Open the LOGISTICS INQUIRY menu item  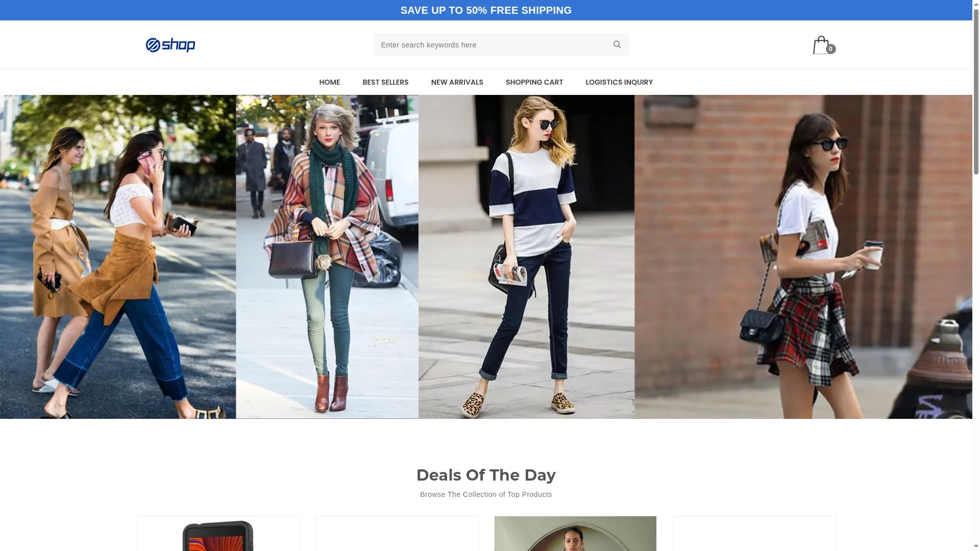(x=619, y=82)
